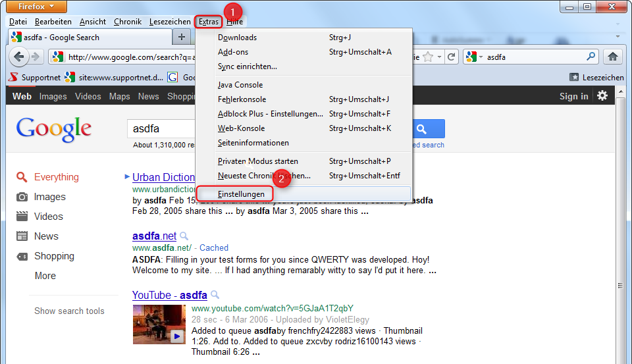Click the 'Web' link in Google bar

tap(22, 96)
